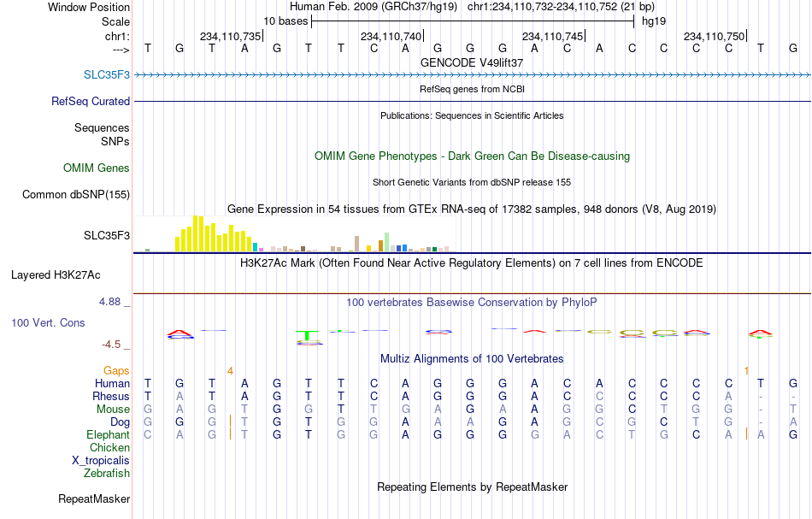Click the light green GTEx expression bar

pyautogui.click(x=386, y=242)
